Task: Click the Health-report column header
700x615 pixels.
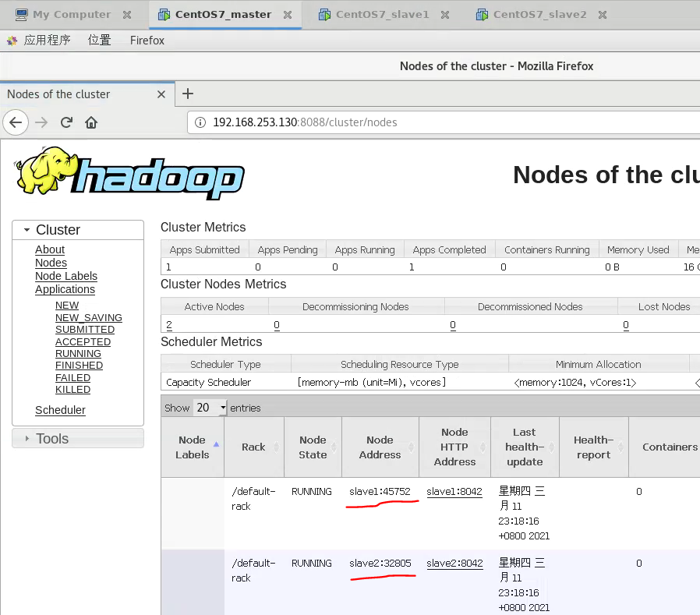Action: (x=594, y=447)
